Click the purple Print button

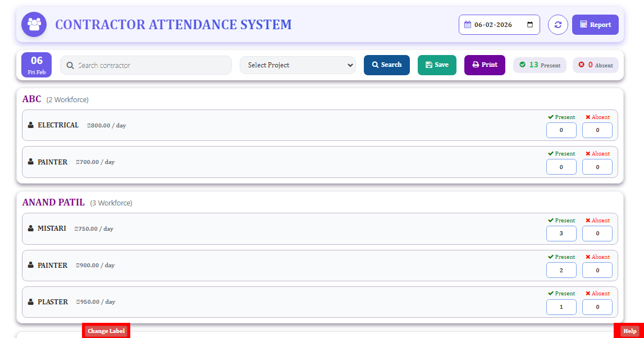485,65
